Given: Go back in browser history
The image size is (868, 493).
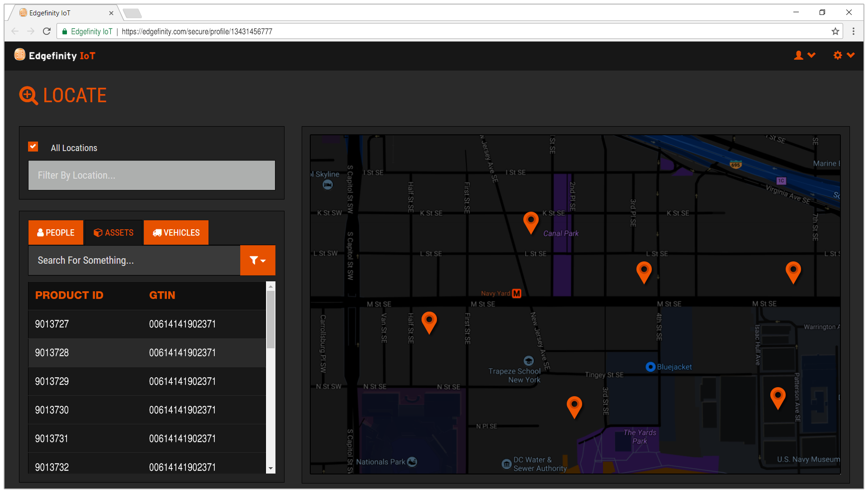Looking at the screenshot, I should point(15,31).
